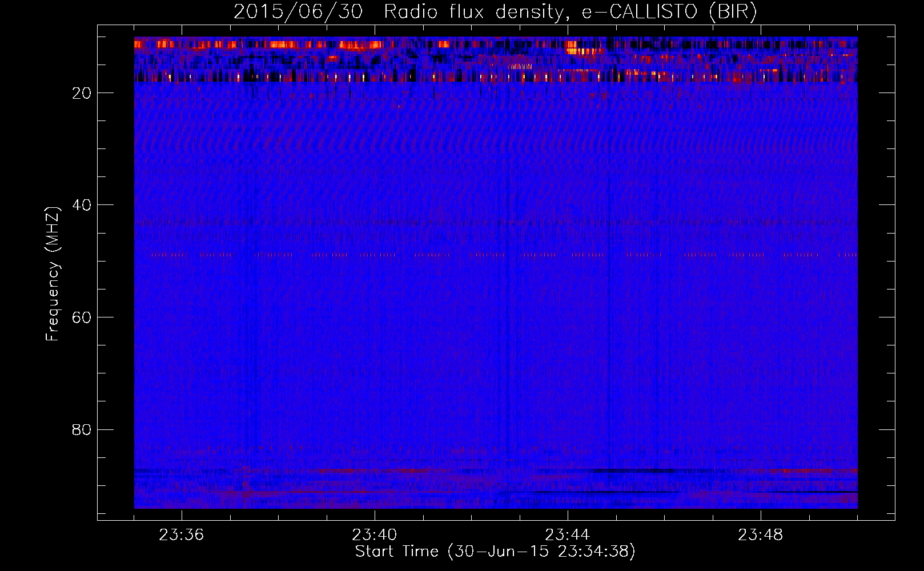Viewport: 924px width, 571px height.
Task: Select the 'Frequency (MHZ)' y-axis label
Action: 52,274
